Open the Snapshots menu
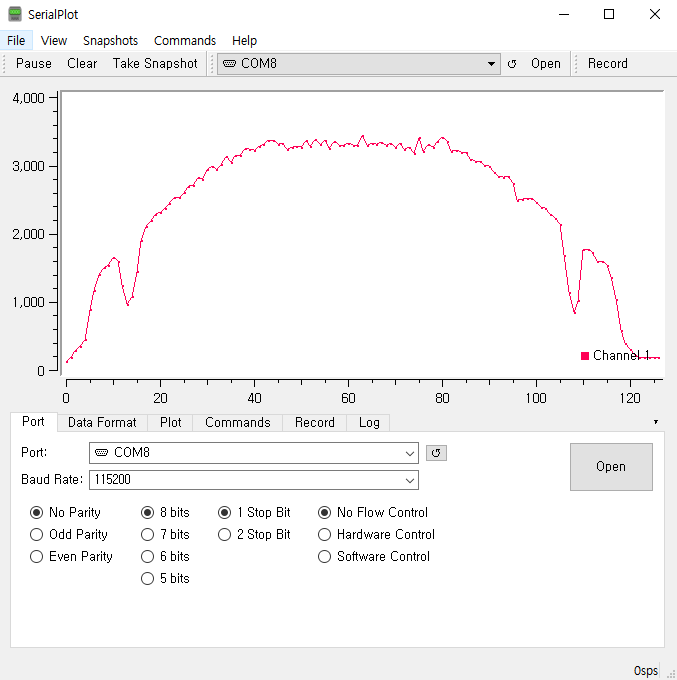This screenshot has height=680, width=677. pyautogui.click(x=110, y=40)
